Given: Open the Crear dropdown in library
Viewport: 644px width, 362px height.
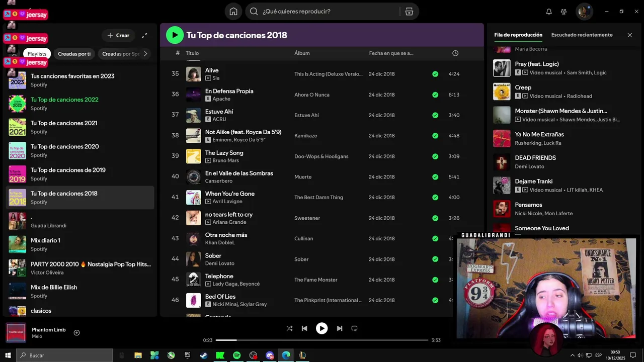Looking at the screenshot, I should click(118, 35).
